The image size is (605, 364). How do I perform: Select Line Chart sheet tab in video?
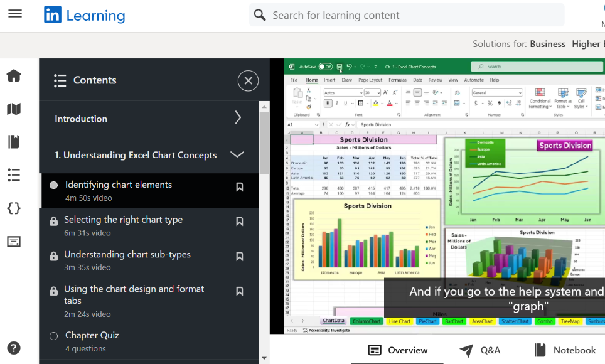(399, 321)
